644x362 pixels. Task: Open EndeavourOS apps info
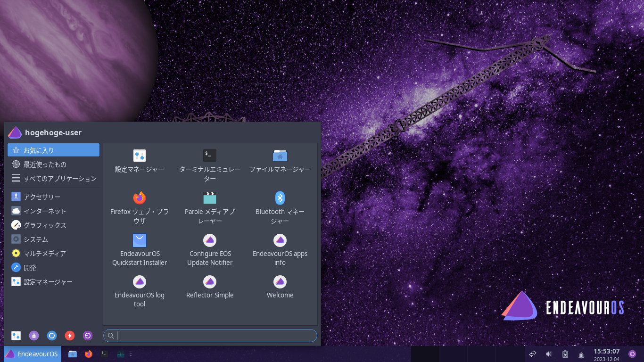(x=280, y=249)
